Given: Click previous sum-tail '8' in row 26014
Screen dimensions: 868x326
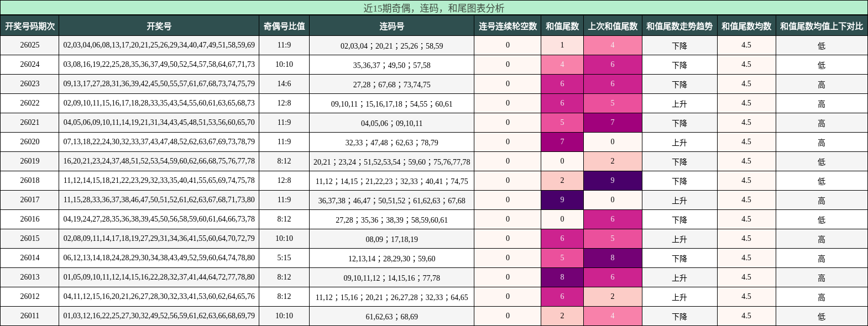Looking at the screenshot, I should click(x=613, y=258).
